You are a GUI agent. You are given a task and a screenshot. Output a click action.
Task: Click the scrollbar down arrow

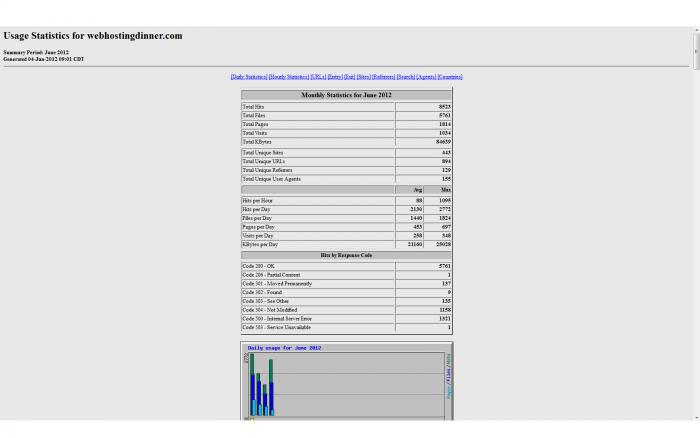(x=696, y=417)
